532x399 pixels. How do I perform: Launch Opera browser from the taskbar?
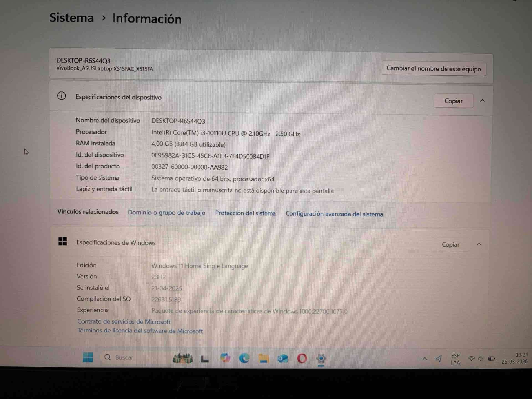click(302, 358)
